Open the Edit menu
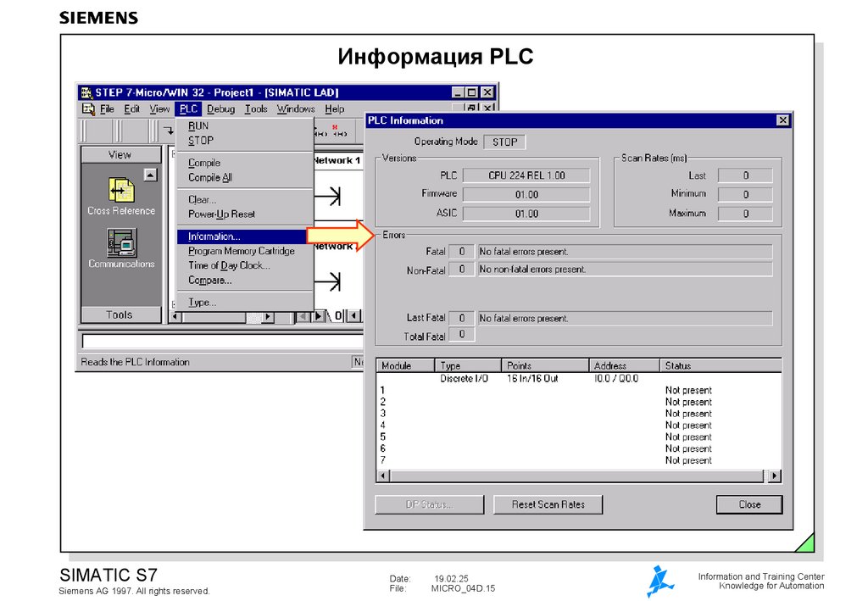The height and width of the screenshot is (601, 868). [131, 109]
